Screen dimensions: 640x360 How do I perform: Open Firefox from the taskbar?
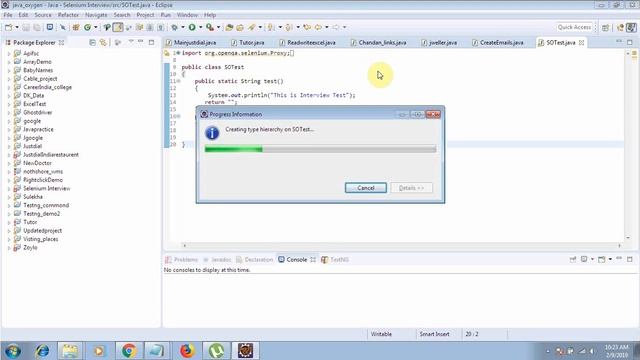coord(187,351)
